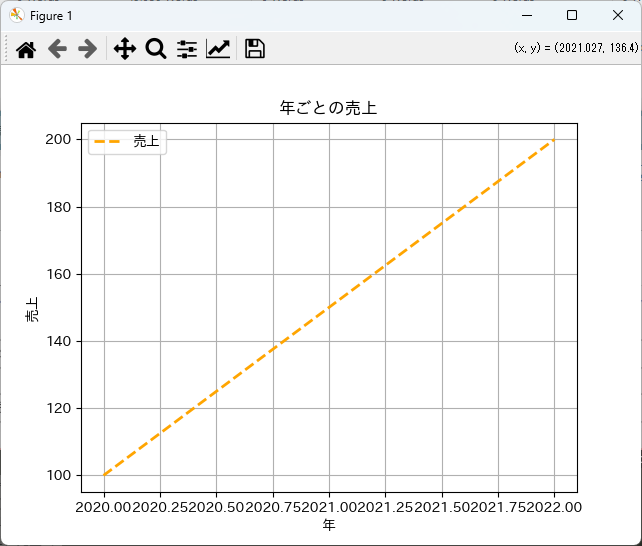This screenshot has width=642, height=546.
Task: Open the axis and curve parameters editor
Action: point(218,49)
